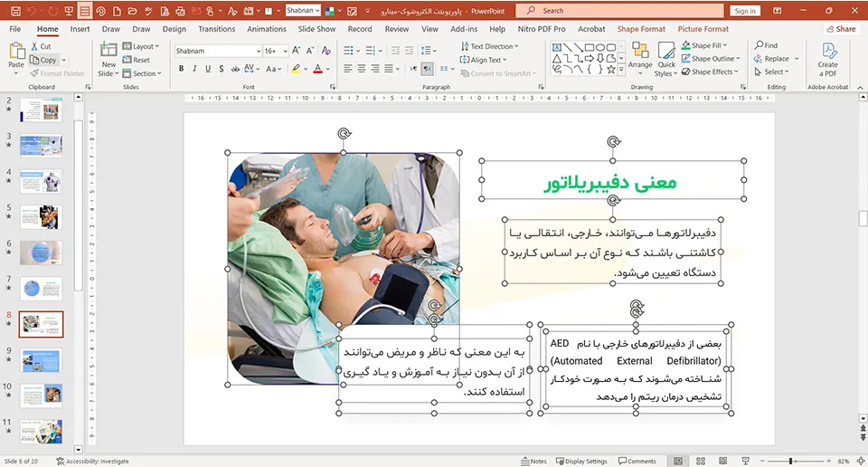Image resolution: width=868 pixels, height=467 pixels.
Task: Toggle Underline formatting
Action: coord(208,69)
